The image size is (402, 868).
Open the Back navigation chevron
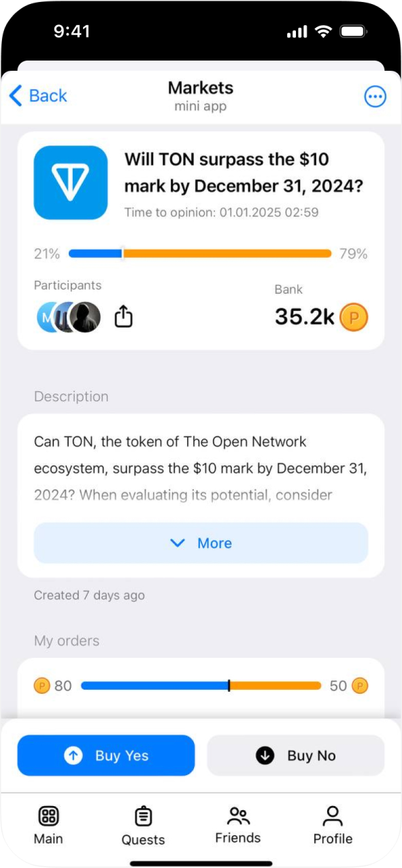point(16,96)
